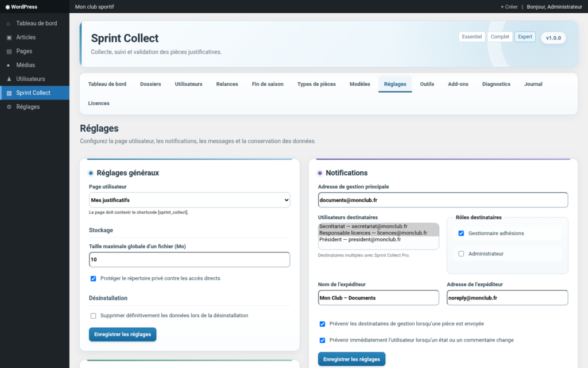Open Tableau de bord in sidebar menu

click(x=34, y=23)
